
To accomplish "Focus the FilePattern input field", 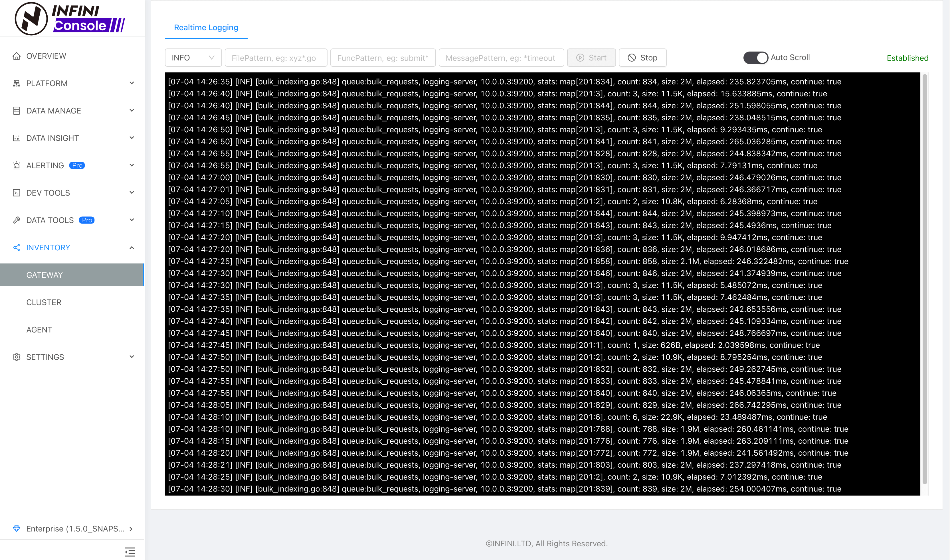I will click(x=276, y=58).
